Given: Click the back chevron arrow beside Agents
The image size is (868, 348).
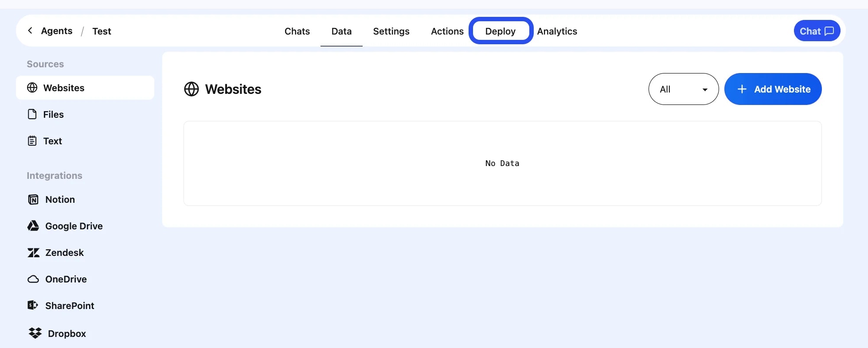Looking at the screenshot, I should point(30,31).
